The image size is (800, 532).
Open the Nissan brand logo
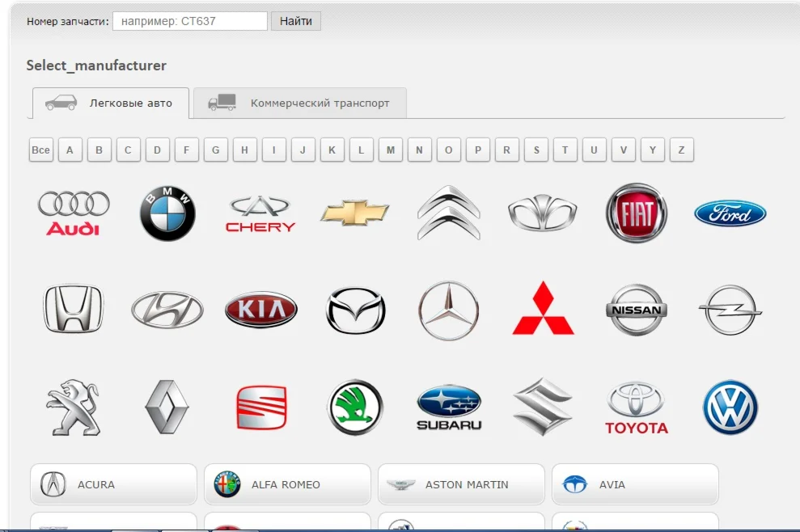(637, 310)
